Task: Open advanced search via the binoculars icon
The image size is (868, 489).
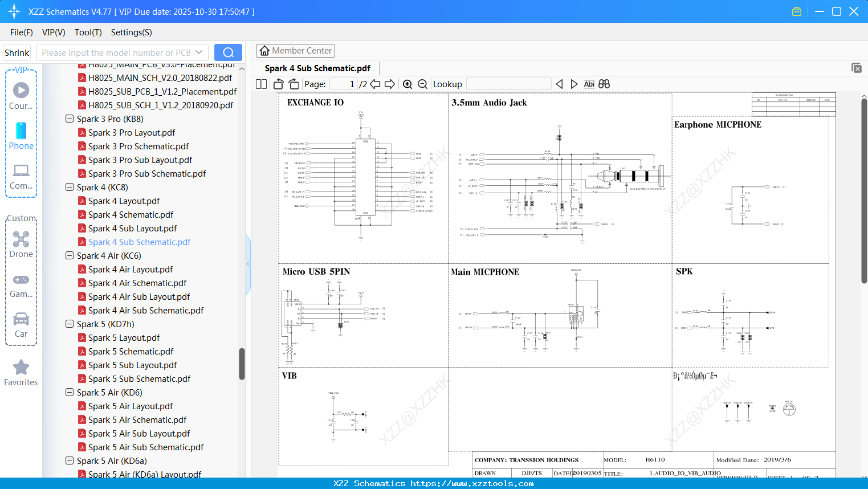Action: pos(604,84)
